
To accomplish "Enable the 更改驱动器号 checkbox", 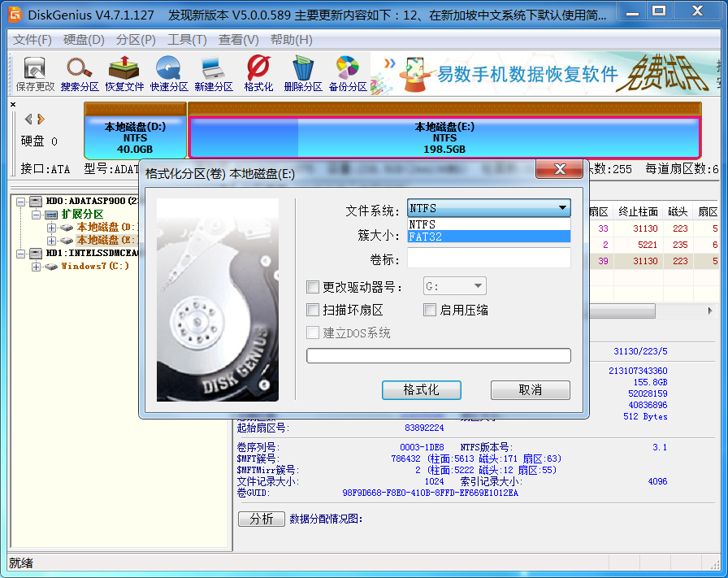I will pos(313,286).
